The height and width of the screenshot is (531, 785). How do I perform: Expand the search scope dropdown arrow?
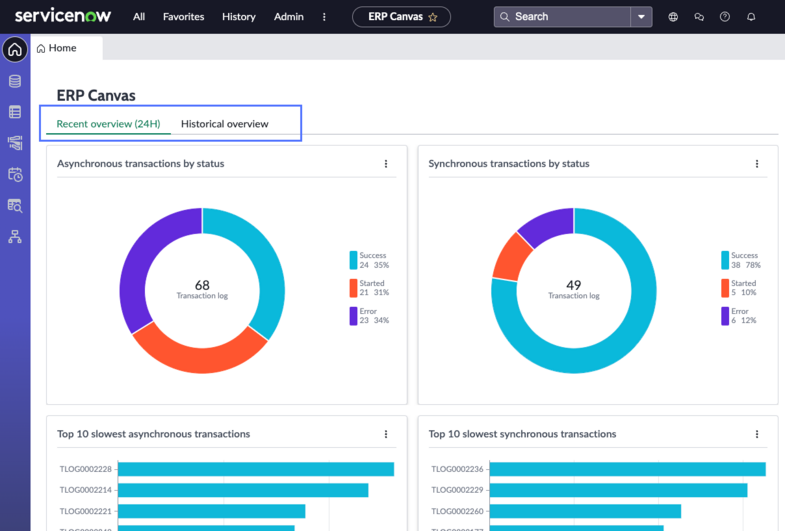coord(641,17)
